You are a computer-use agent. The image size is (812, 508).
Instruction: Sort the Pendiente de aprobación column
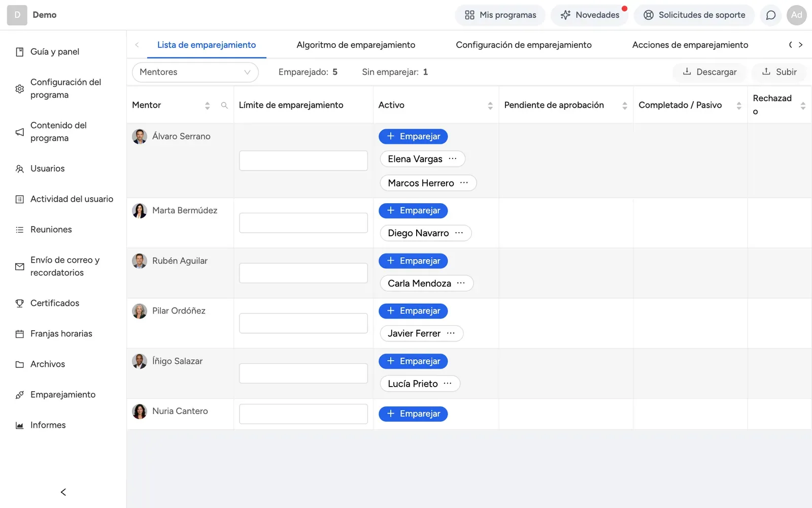(x=625, y=105)
